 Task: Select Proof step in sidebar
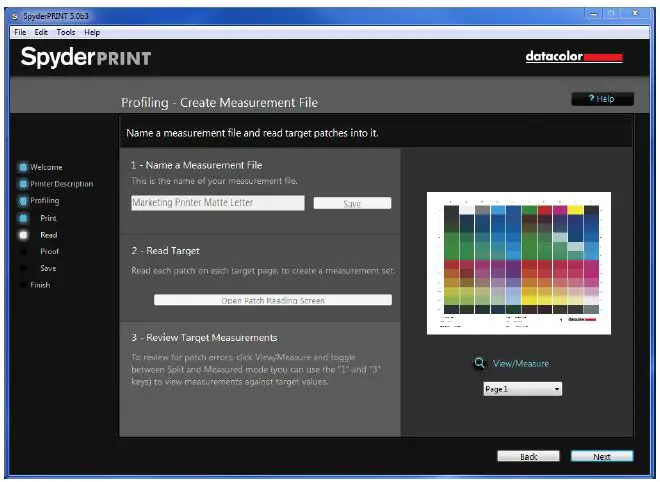point(50,251)
